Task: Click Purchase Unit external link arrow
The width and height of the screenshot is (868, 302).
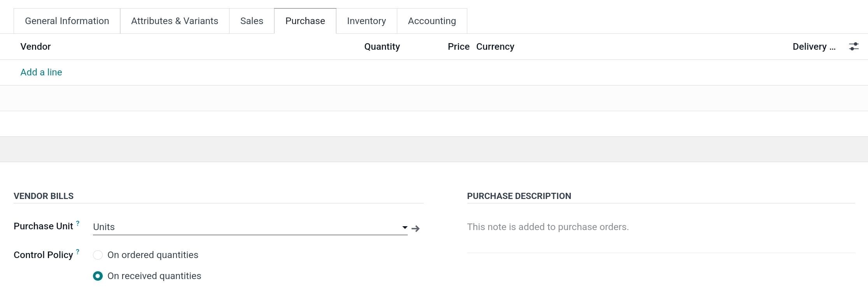Action: (416, 229)
